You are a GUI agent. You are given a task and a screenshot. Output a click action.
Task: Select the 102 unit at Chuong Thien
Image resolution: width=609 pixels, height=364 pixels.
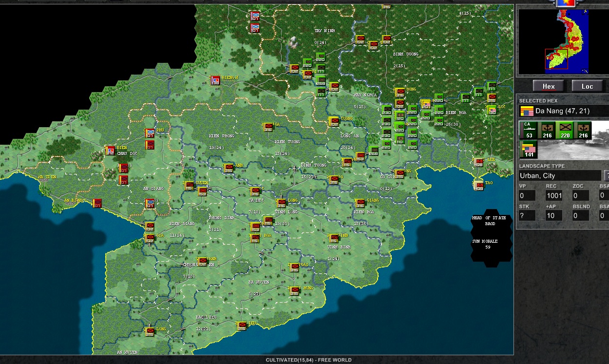click(202, 262)
